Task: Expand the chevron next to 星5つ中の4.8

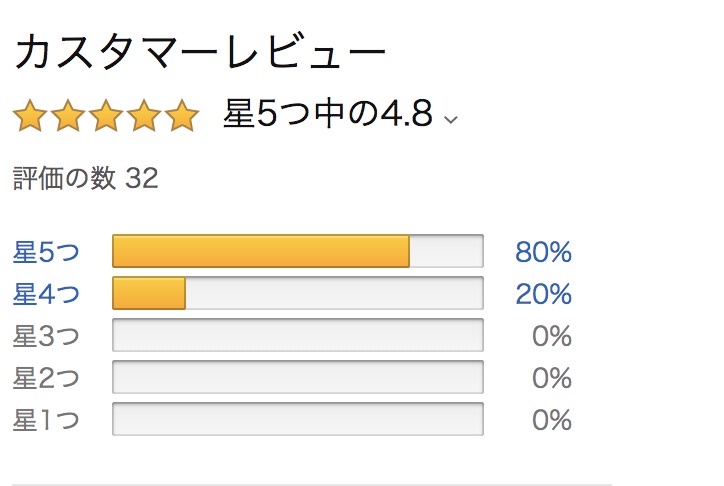Action: (x=451, y=120)
